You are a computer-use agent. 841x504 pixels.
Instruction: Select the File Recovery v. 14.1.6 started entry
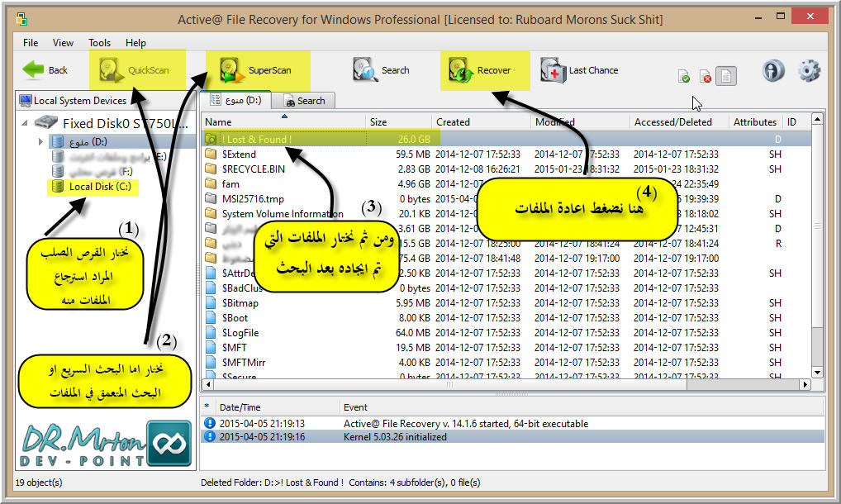pyautogui.click(x=513, y=424)
